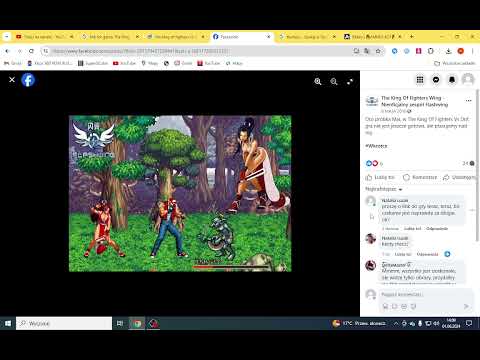Click the Lubię to! like button
Viewport: 480px width, 360px height.
point(380,177)
